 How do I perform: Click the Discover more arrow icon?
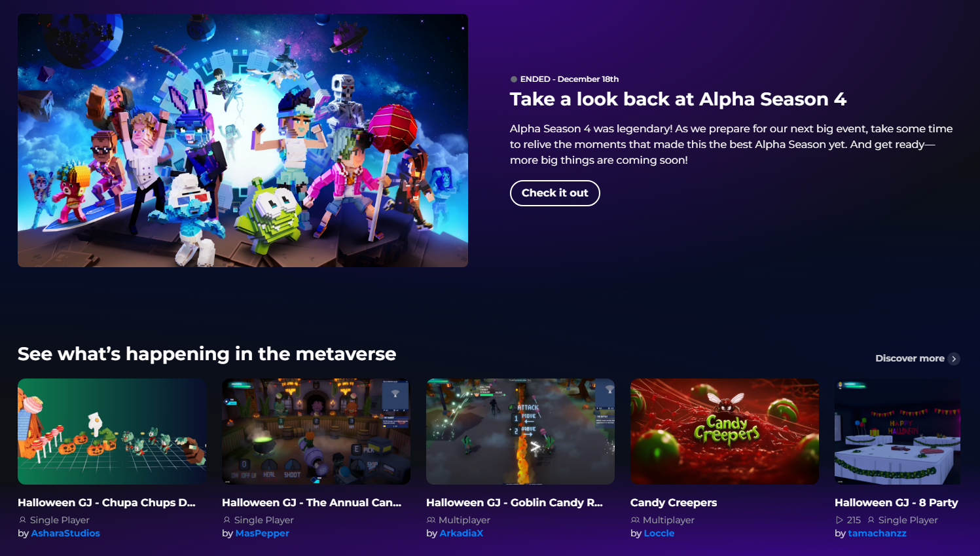954,359
